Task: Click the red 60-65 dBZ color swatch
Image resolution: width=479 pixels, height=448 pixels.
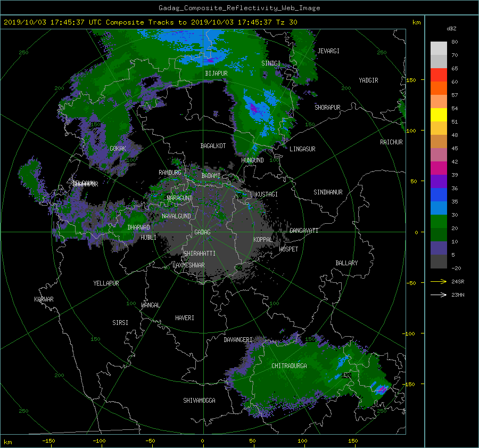Action: click(439, 75)
